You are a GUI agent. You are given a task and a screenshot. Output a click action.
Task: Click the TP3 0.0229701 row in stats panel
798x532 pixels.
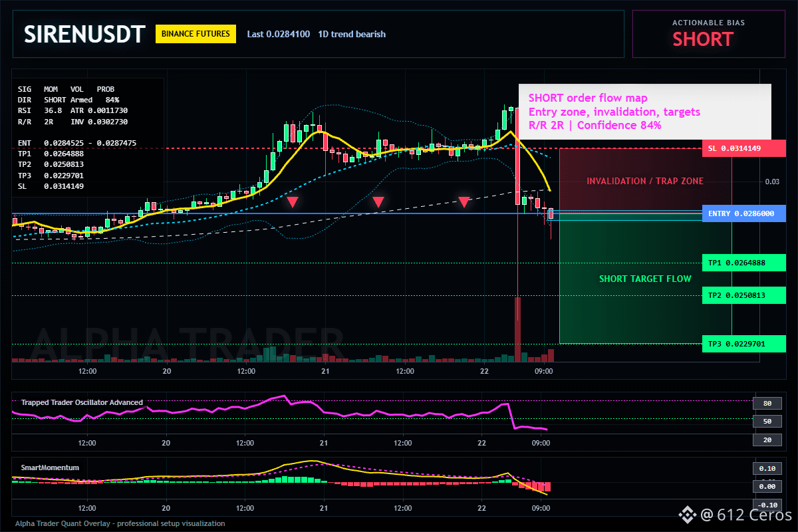point(51,175)
